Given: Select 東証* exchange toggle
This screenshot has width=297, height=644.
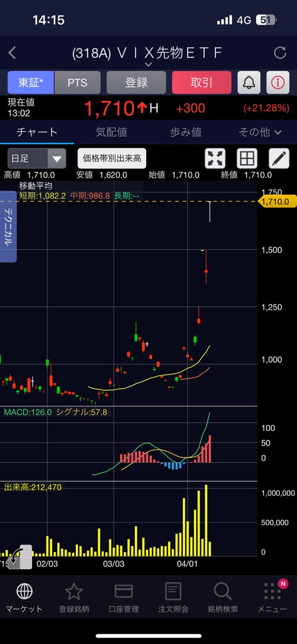Looking at the screenshot, I should click(x=31, y=83).
